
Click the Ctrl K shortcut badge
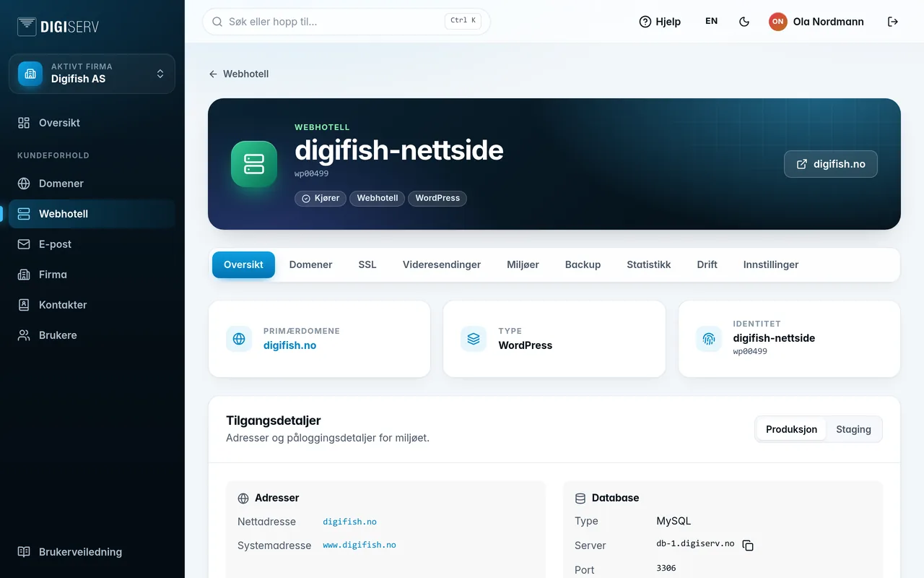click(463, 21)
